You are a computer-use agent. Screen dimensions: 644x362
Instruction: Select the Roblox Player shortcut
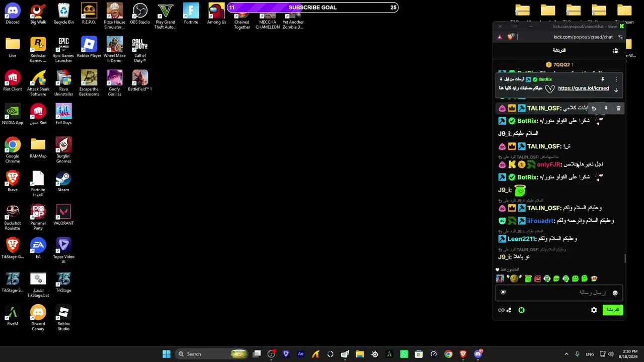(x=89, y=47)
